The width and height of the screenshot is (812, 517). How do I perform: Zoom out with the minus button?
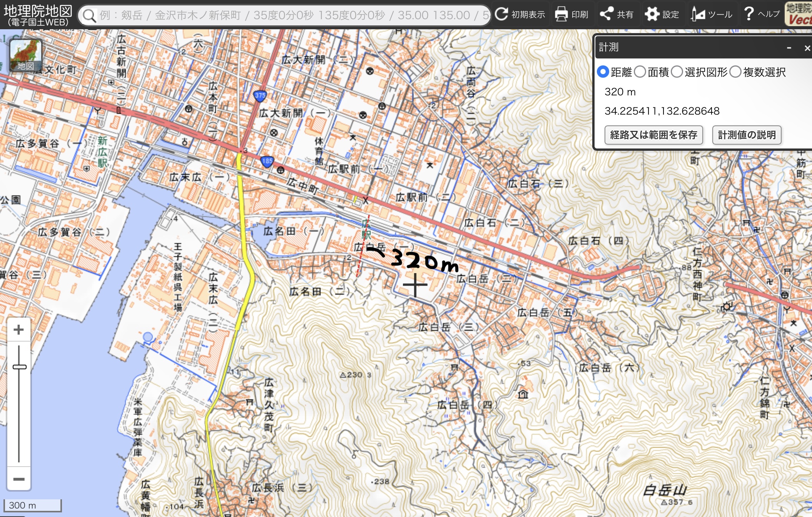tap(18, 479)
